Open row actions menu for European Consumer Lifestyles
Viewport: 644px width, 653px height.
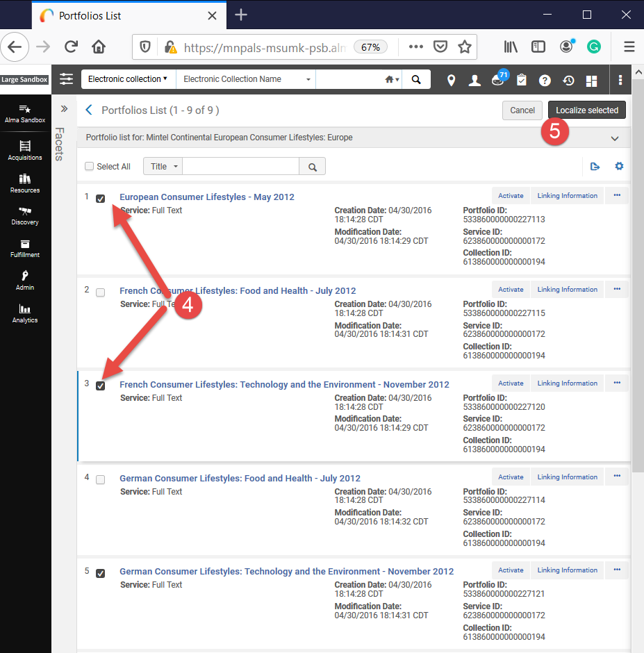(x=617, y=195)
